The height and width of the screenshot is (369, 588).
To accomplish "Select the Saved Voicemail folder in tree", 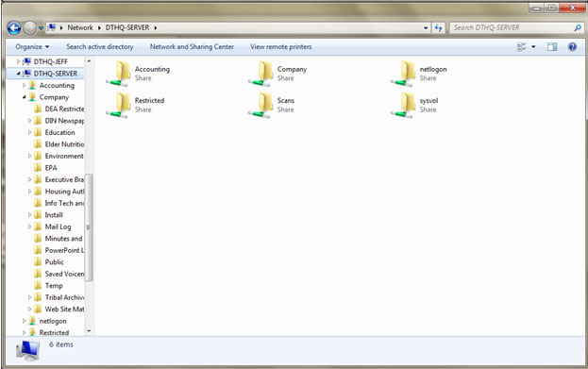I will point(64,274).
